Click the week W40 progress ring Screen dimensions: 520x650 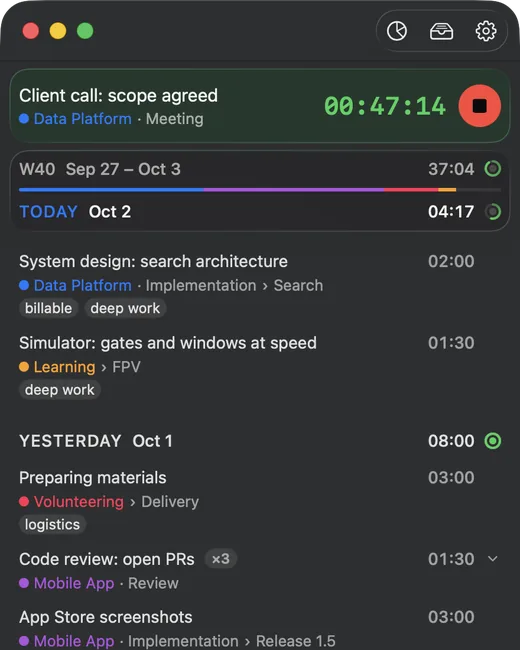pyautogui.click(x=493, y=169)
